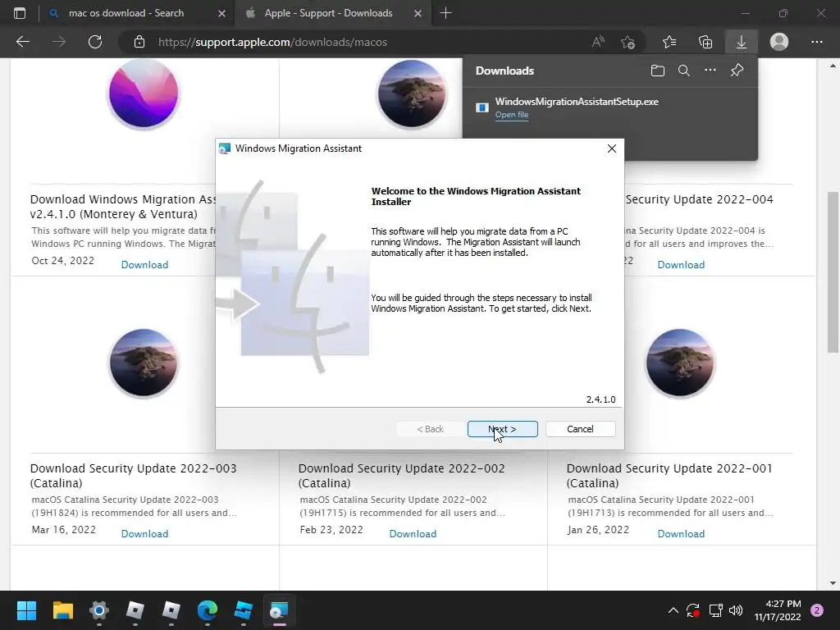This screenshot has height=630, width=840.
Task: Click the Download Security Update 2022-003 (Catalina) title
Action: click(x=134, y=475)
